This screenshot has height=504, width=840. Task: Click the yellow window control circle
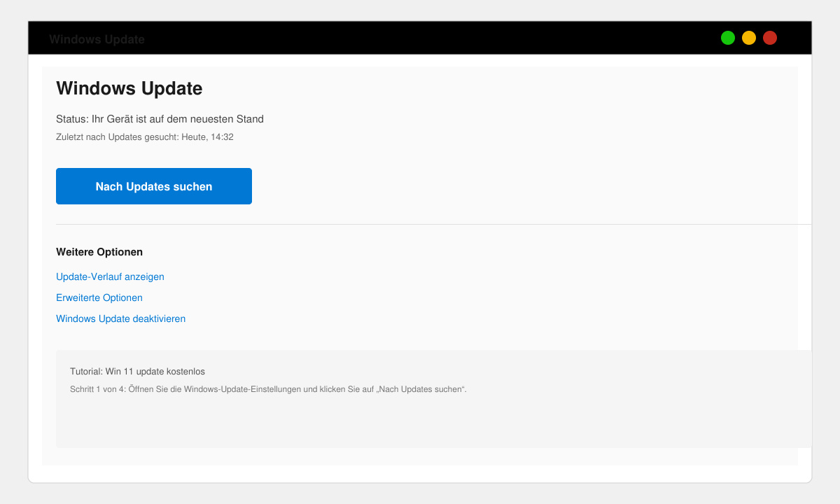(749, 38)
